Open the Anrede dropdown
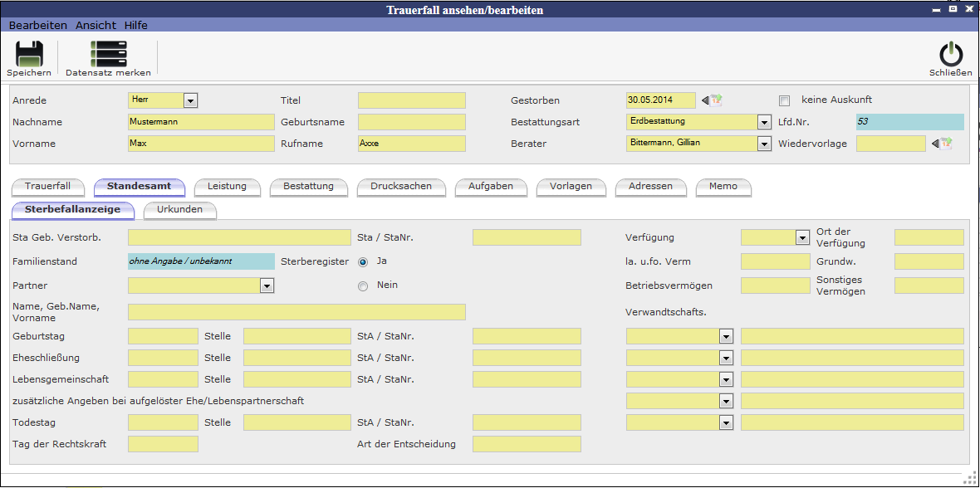Screen dimensions: 980x488 click(190, 100)
